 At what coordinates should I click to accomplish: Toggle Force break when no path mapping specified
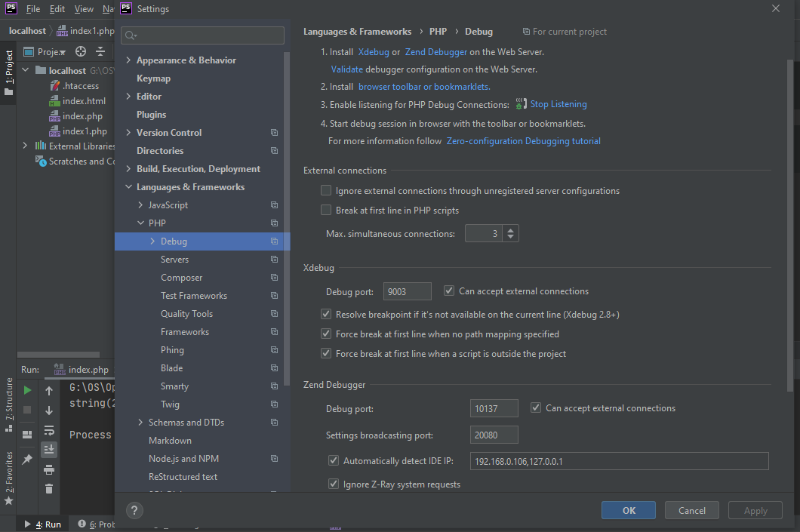[x=326, y=334]
